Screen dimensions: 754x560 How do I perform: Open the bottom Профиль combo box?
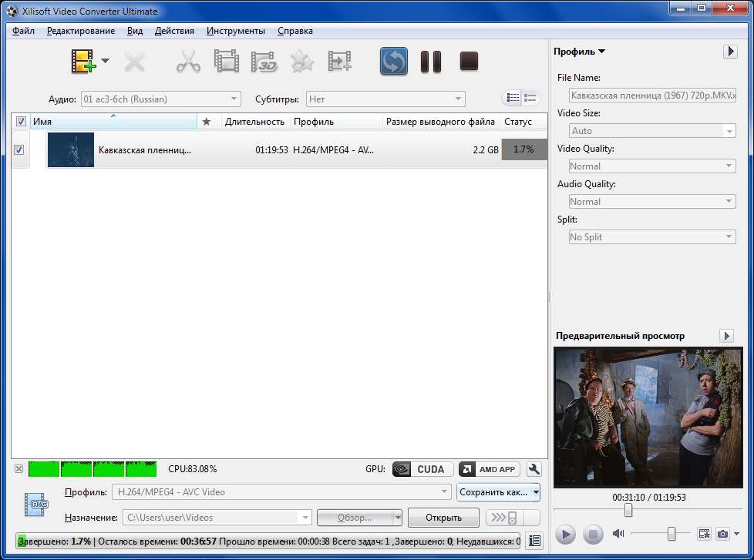pos(281,491)
